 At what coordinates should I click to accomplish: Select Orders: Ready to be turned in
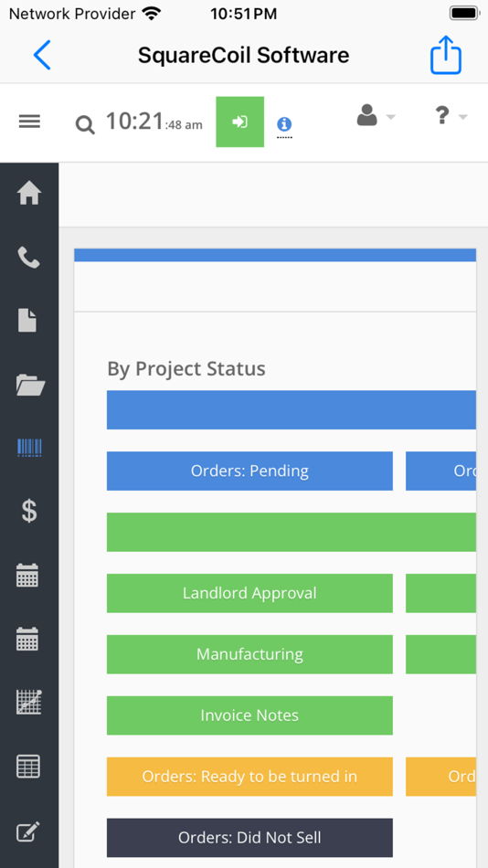pos(249,777)
